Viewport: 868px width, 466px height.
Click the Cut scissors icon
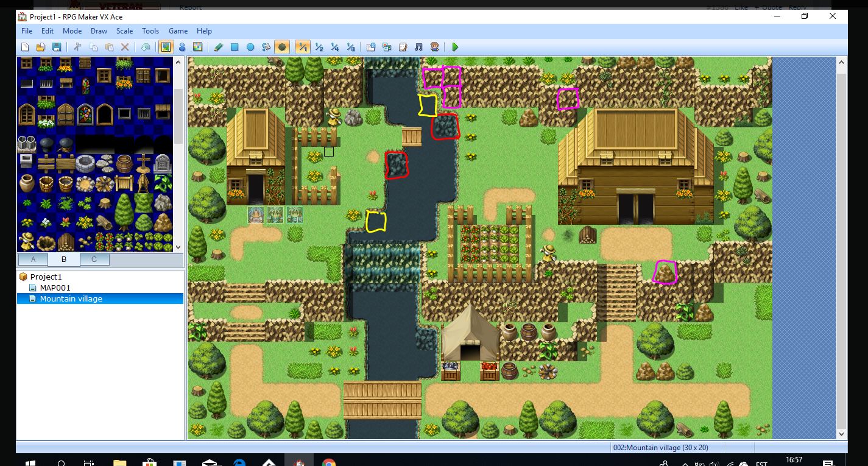77,47
